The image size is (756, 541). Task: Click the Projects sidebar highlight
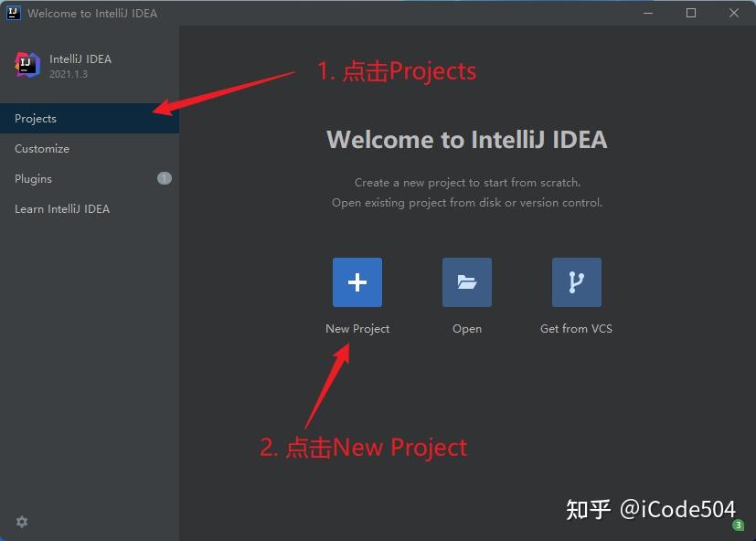pos(89,118)
